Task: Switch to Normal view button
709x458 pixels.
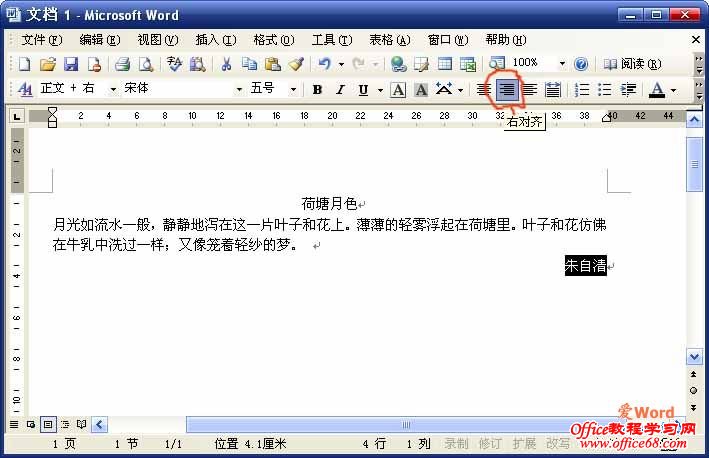Action: [x=14, y=424]
